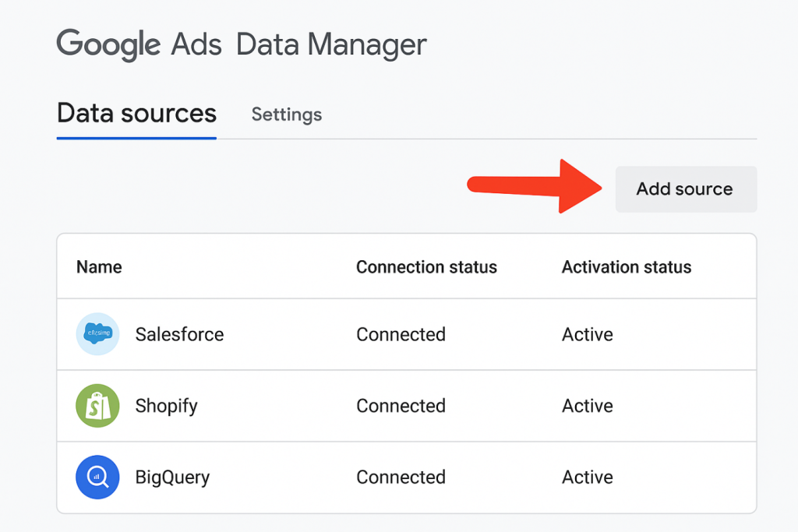Click the Activation status column header

tap(627, 267)
